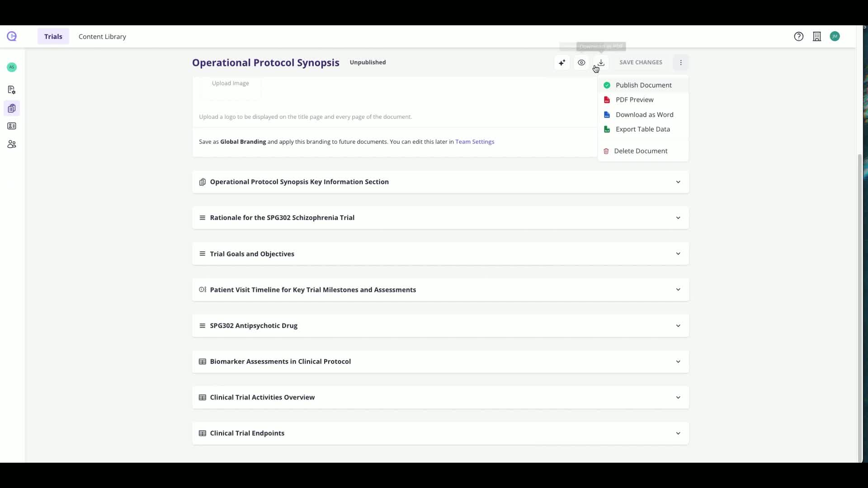Select Publish Document from menu
The width and height of the screenshot is (868, 488).
(x=643, y=85)
